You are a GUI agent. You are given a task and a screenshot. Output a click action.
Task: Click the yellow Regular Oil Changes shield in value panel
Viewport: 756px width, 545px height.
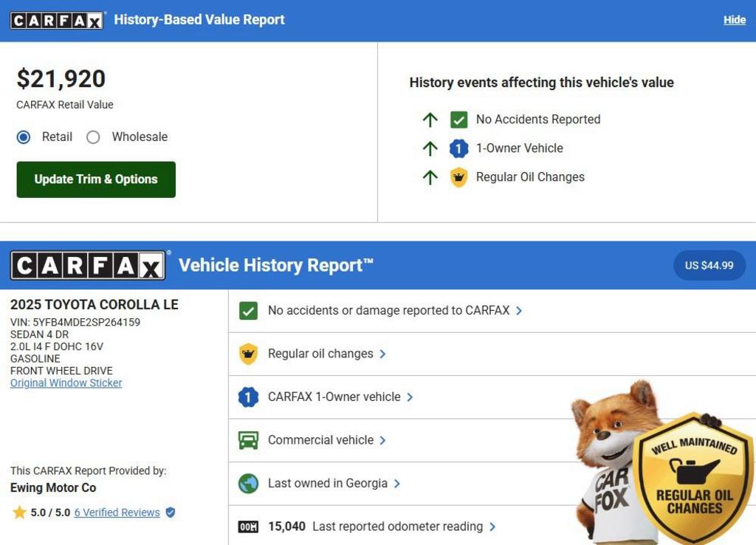[458, 177]
